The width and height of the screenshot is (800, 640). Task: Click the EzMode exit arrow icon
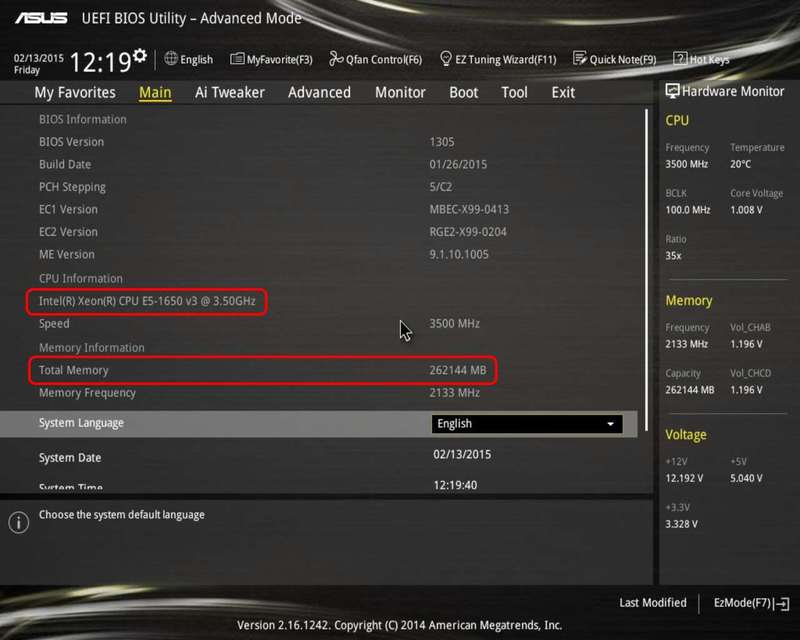click(x=782, y=604)
